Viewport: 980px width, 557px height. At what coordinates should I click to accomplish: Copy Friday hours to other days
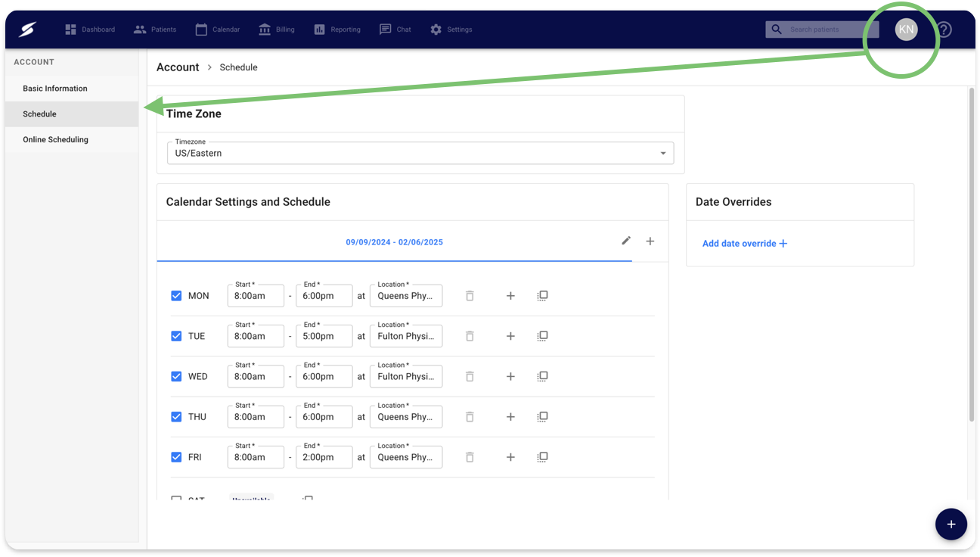coord(542,457)
